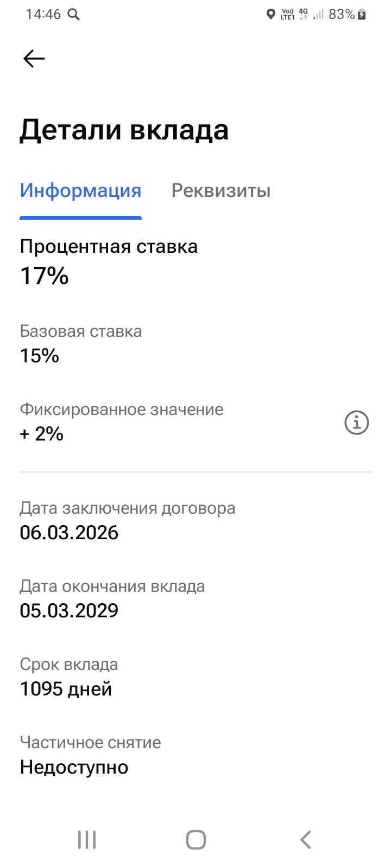Tap the Базовая ставка 15% row
391x868 pixels.
(x=80, y=343)
